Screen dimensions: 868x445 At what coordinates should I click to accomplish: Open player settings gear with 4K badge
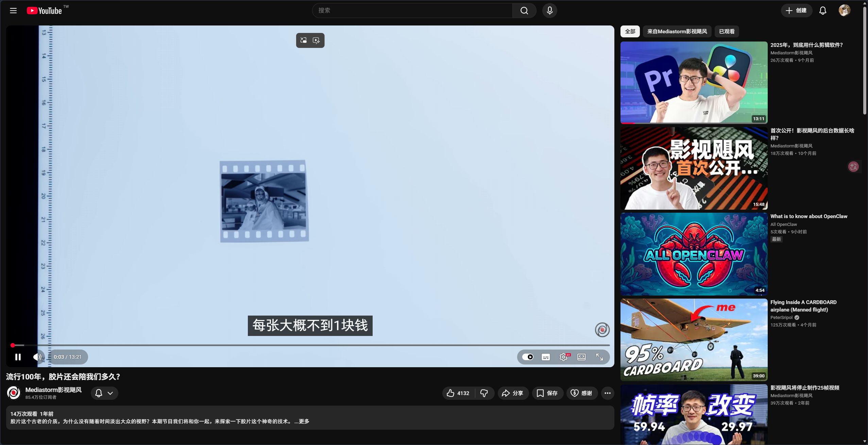click(x=564, y=357)
